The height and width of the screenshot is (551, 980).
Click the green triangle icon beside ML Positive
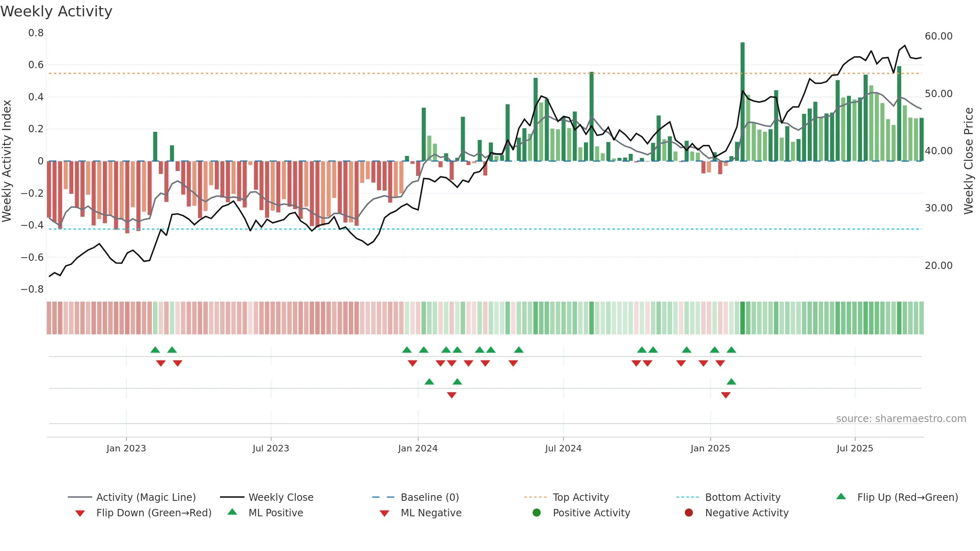point(232,512)
